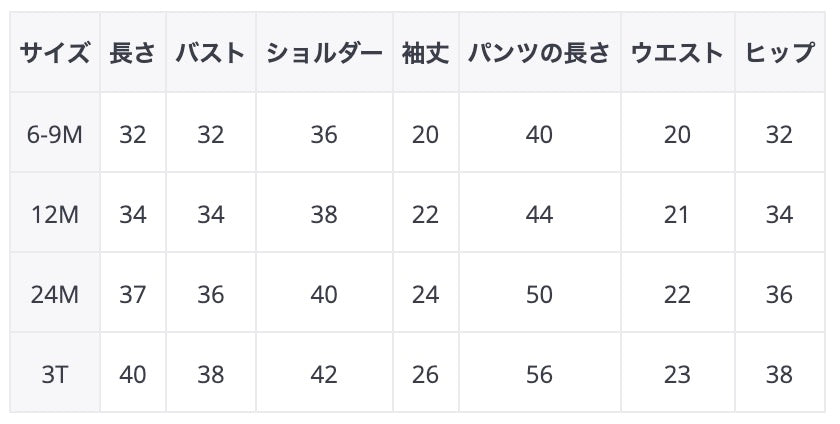Click the ショルダー column header
The height and width of the screenshot is (424, 840).
324,53
